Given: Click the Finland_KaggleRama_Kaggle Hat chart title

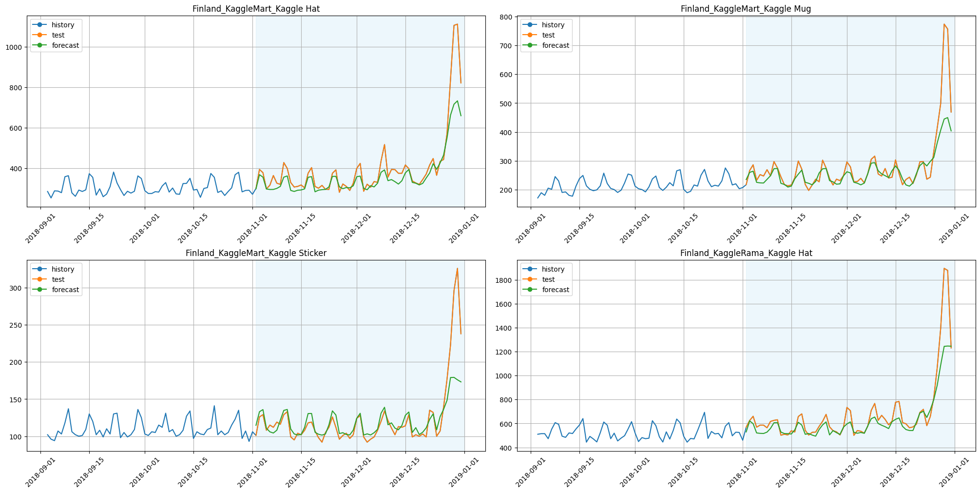Looking at the screenshot, I should coord(746,253).
